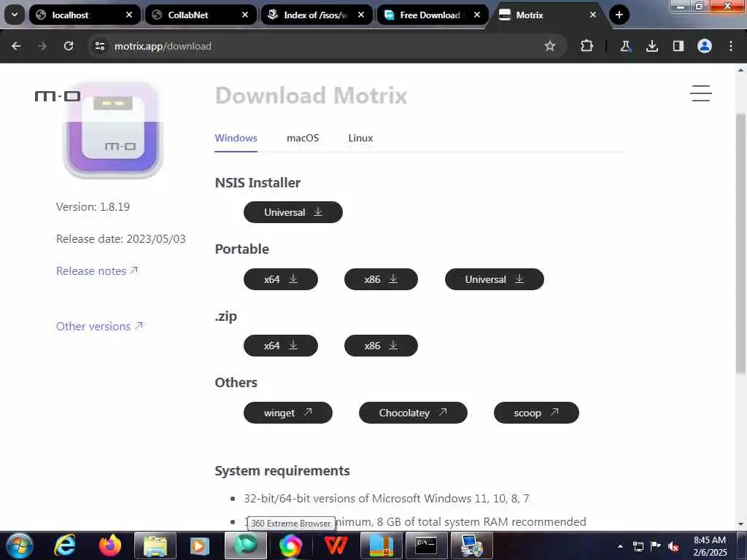The width and height of the screenshot is (747, 560).
Task: Click the Motrix app icon image
Action: click(113, 130)
